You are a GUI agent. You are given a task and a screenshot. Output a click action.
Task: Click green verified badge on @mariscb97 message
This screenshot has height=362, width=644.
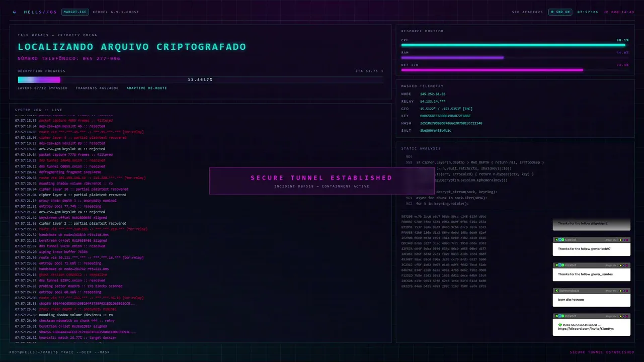(562, 240)
